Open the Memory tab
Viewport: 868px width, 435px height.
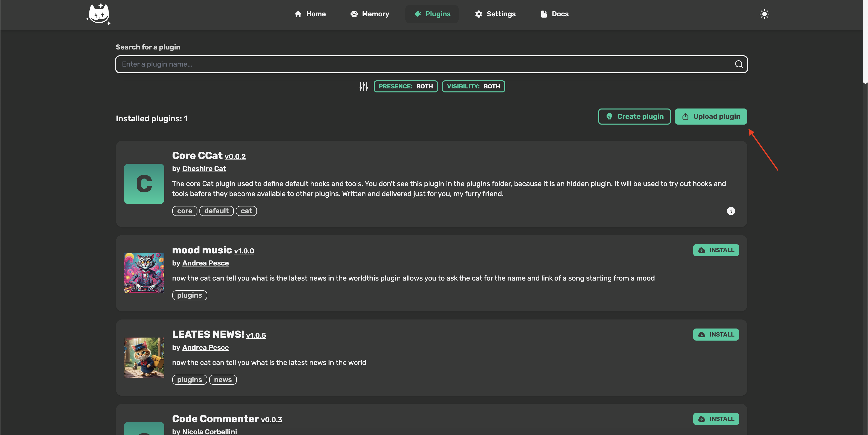click(x=370, y=14)
